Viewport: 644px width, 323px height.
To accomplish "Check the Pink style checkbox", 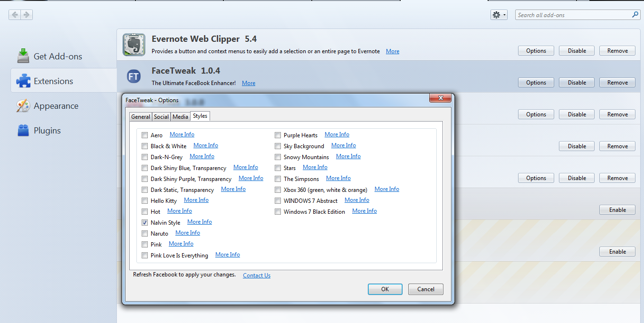I will tap(144, 245).
